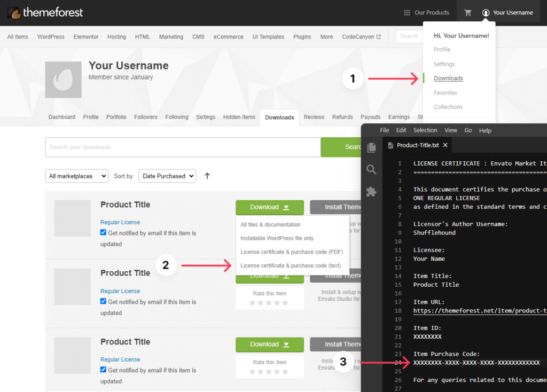Switch to the Hidden Items tab
Screen dimensions: 547x392
[x=239, y=117]
